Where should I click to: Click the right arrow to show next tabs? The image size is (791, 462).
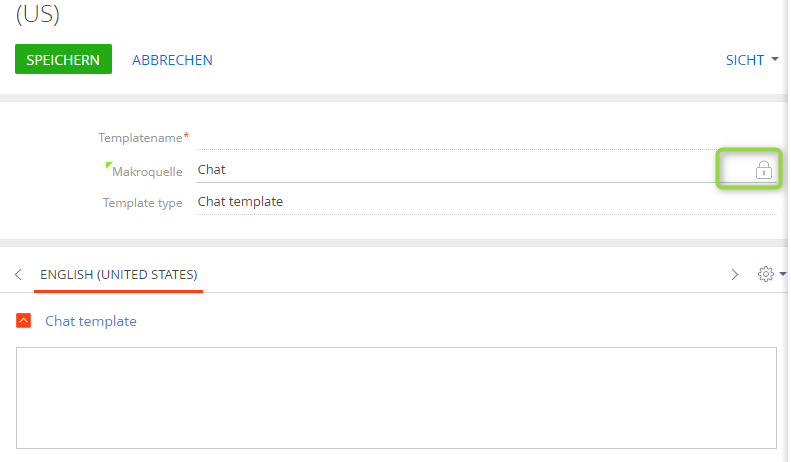(x=734, y=274)
